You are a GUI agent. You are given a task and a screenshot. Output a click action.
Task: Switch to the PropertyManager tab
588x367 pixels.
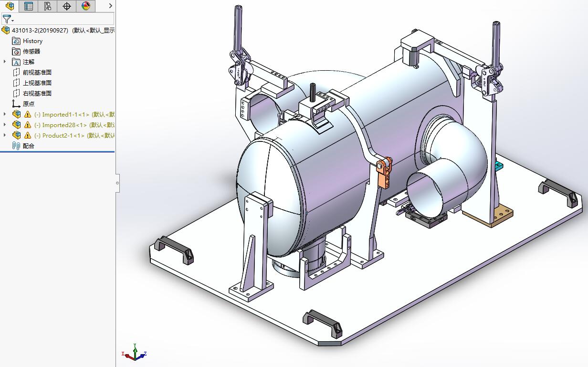click(x=29, y=6)
